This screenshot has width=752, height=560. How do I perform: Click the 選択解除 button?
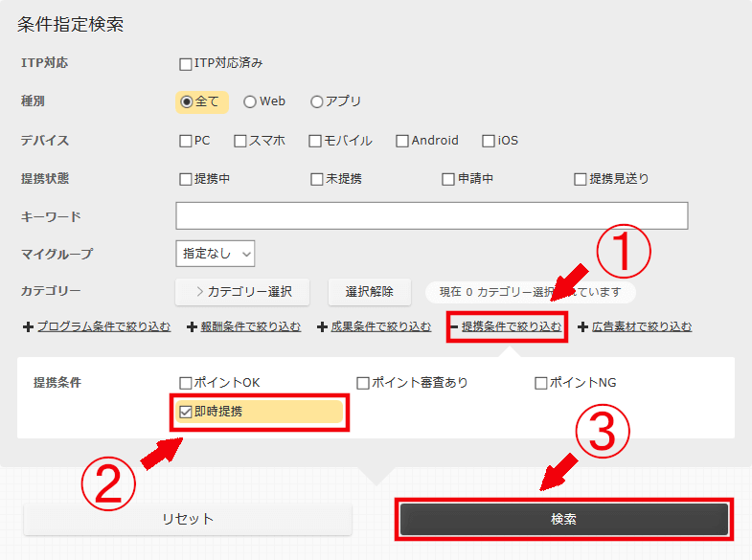tap(369, 292)
